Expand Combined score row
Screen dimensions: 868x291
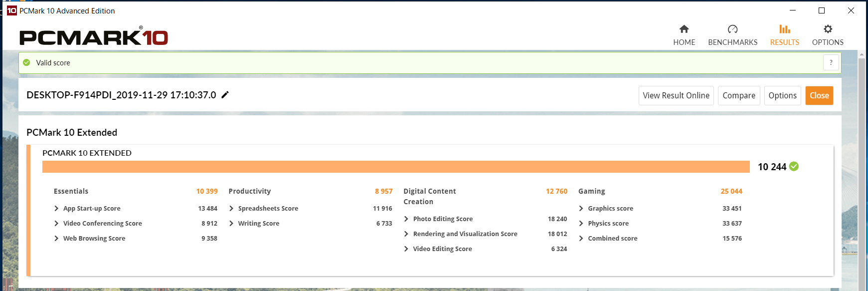(x=581, y=239)
